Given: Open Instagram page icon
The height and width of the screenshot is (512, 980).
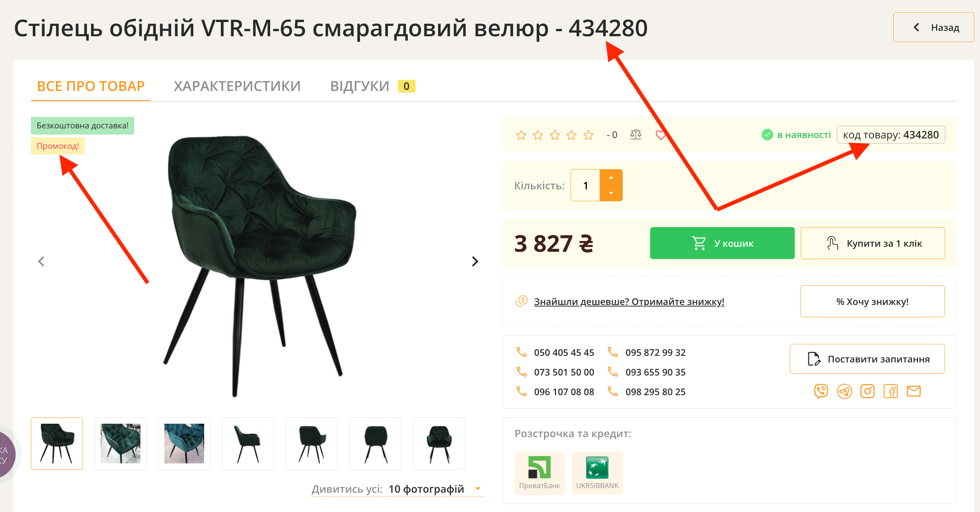Looking at the screenshot, I should pos(867,391).
